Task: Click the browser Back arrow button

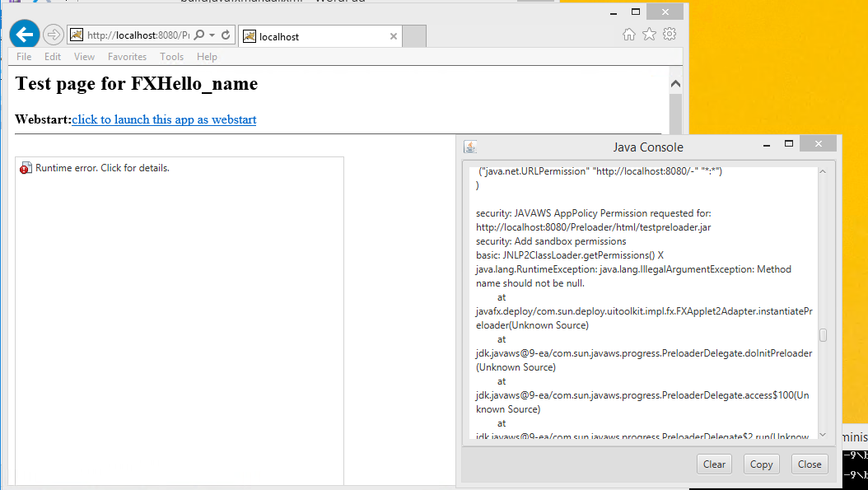Action: coord(25,35)
